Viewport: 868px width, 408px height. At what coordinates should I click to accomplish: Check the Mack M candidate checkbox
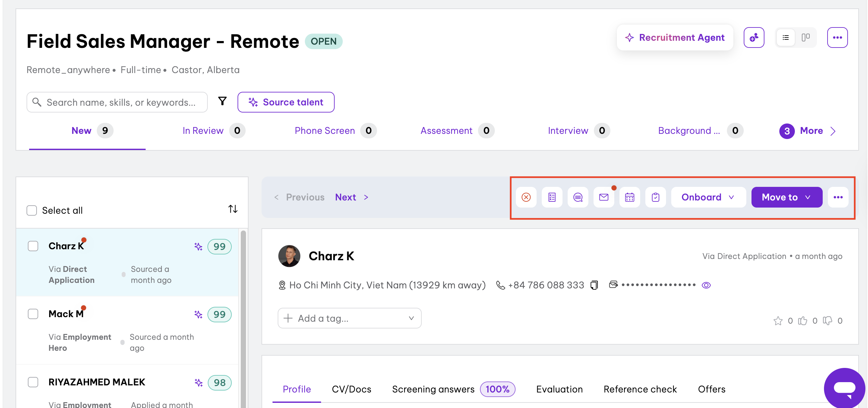coord(33,314)
